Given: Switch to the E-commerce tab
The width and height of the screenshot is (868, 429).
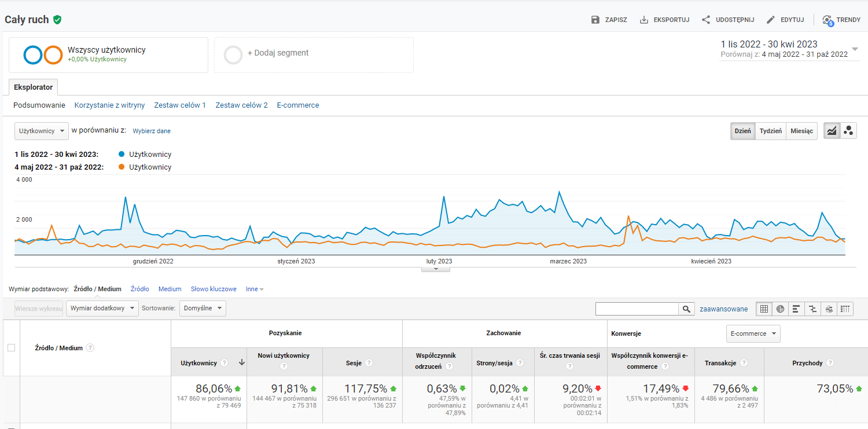Looking at the screenshot, I should 297,105.
